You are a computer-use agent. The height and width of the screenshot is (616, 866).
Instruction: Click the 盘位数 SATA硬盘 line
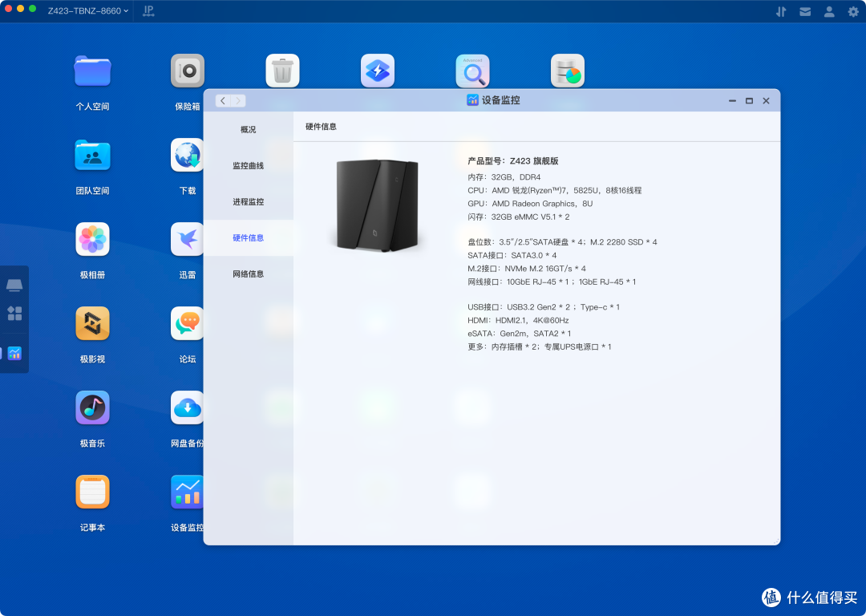click(x=562, y=242)
